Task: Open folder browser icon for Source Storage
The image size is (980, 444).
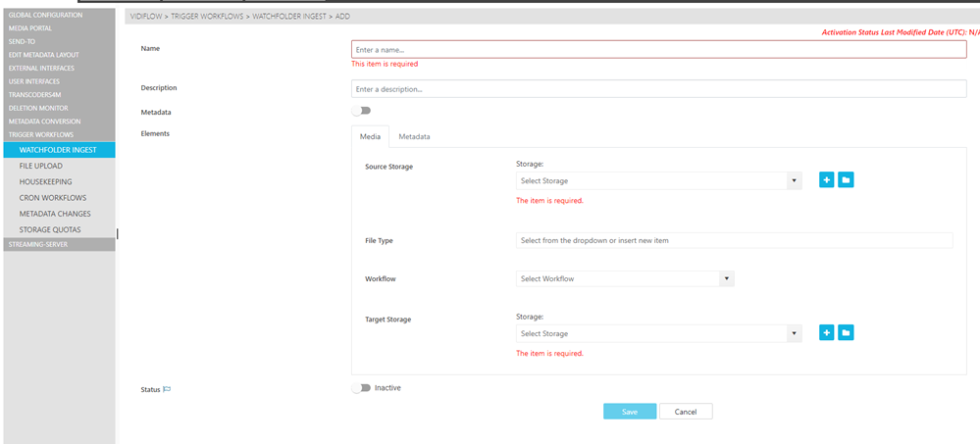Action: tap(846, 180)
